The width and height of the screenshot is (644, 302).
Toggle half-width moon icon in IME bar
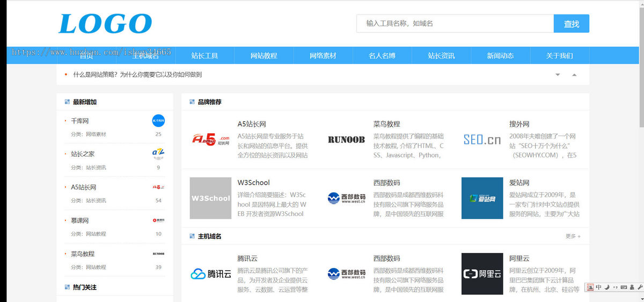(606, 287)
